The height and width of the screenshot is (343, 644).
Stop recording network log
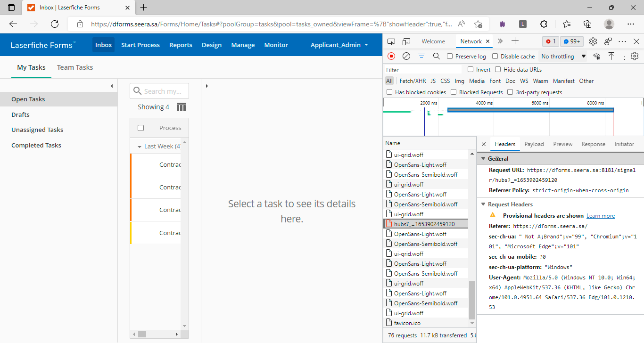click(x=391, y=56)
